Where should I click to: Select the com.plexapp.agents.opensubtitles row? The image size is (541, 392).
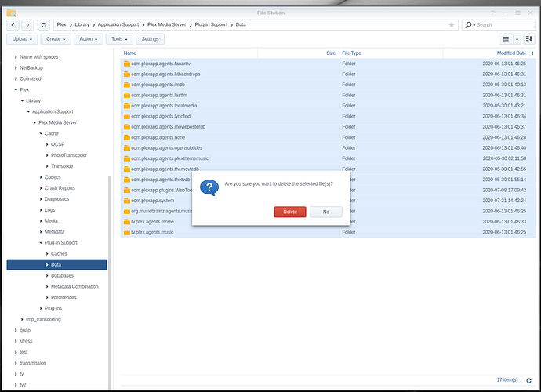[328, 148]
